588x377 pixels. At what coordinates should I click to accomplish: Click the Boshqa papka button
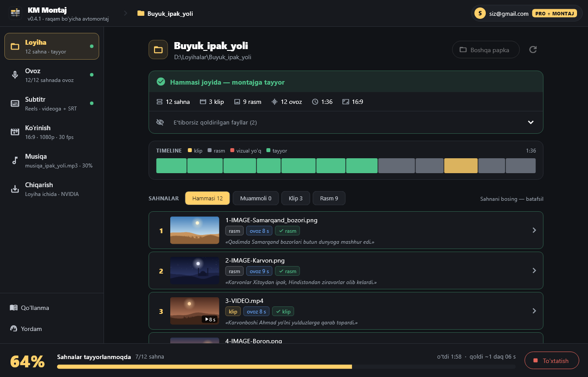pos(486,50)
